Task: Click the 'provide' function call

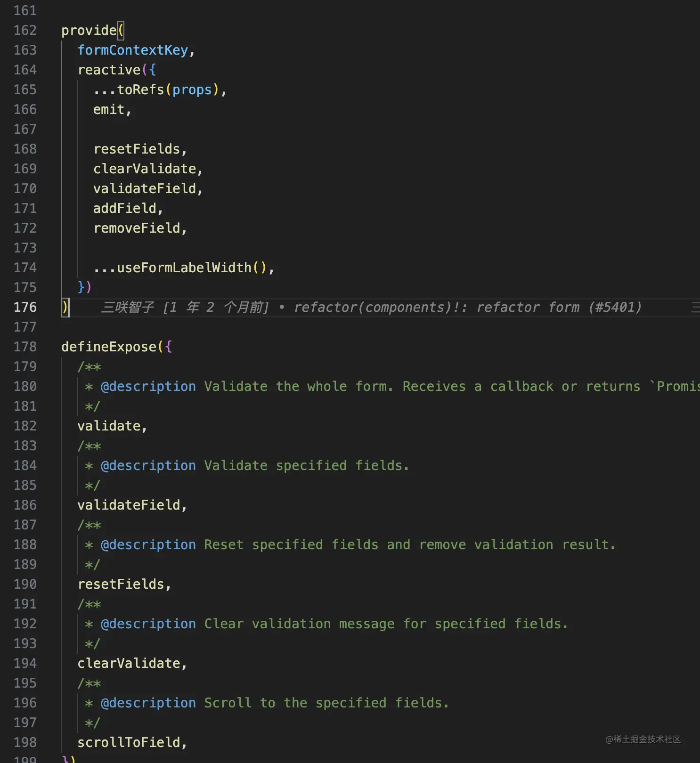Action: point(89,30)
